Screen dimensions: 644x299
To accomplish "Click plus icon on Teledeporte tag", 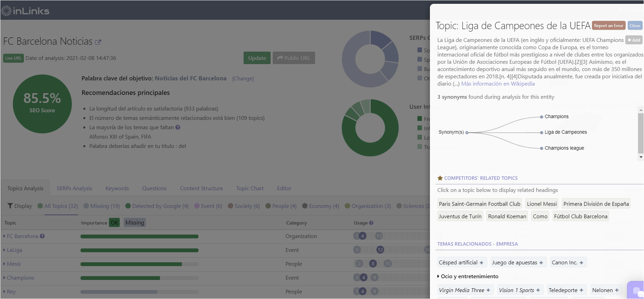I will [582, 290].
